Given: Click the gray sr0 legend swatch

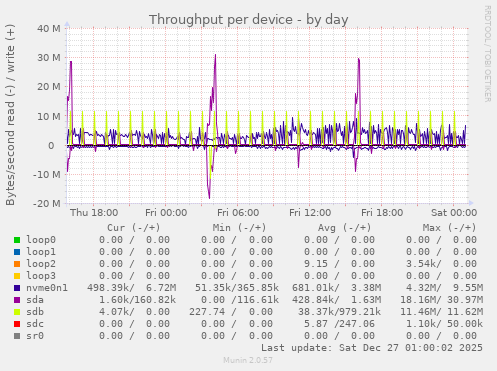Looking at the screenshot, I should coord(17,336).
